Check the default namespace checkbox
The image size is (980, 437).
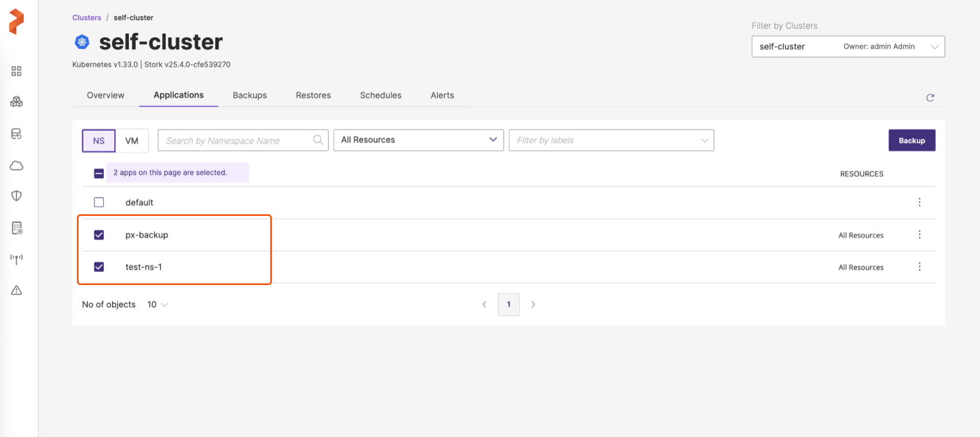click(99, 202)
